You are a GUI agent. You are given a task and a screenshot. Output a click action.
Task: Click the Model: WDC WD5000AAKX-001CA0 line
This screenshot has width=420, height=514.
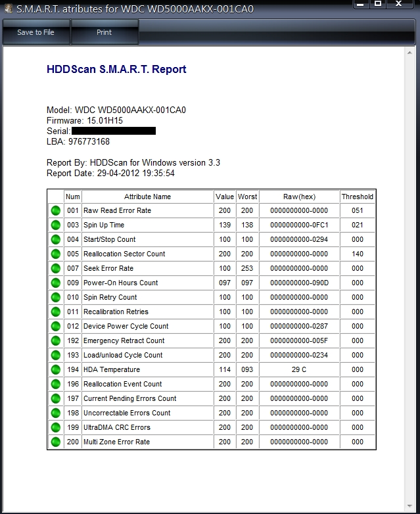[116, 110]
